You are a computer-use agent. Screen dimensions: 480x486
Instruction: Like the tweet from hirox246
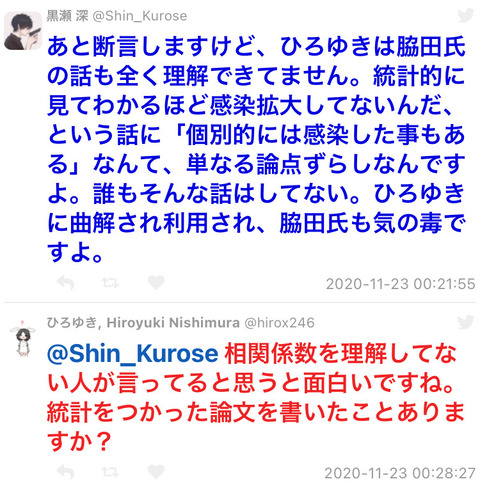click(x=156, y=471)
